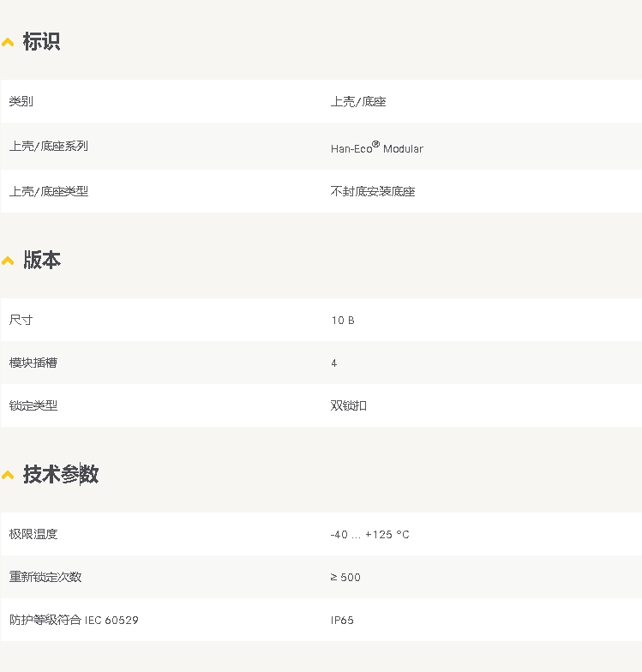Select the 上壳/底座类型 row label
Image resolution: width=642 pixels, height=672 pixels.
pyautogui.click(x=49, y=191)
